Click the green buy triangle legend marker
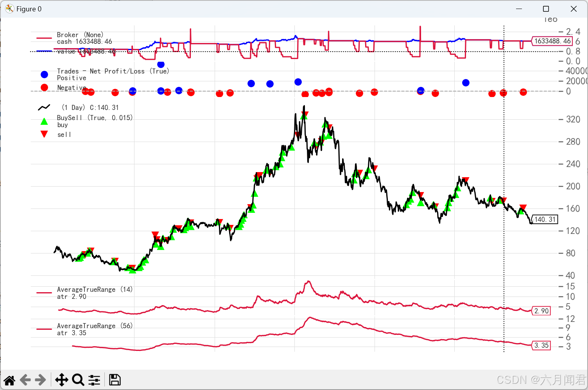The image size is (588, 390). point(44,122)
